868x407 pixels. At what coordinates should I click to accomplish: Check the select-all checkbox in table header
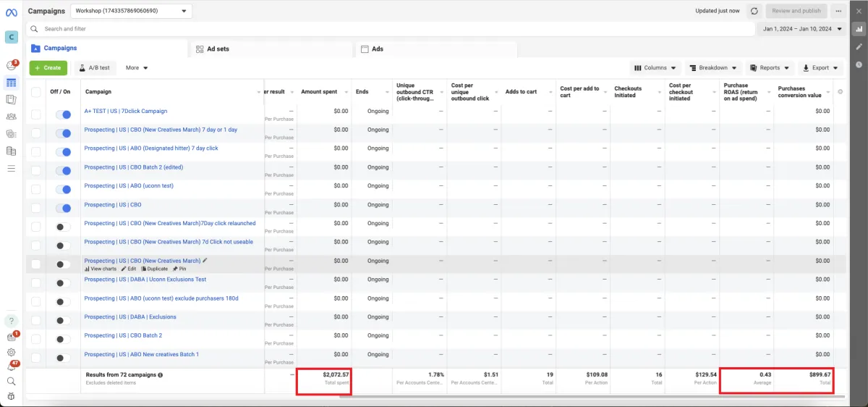tap(36, 92)
